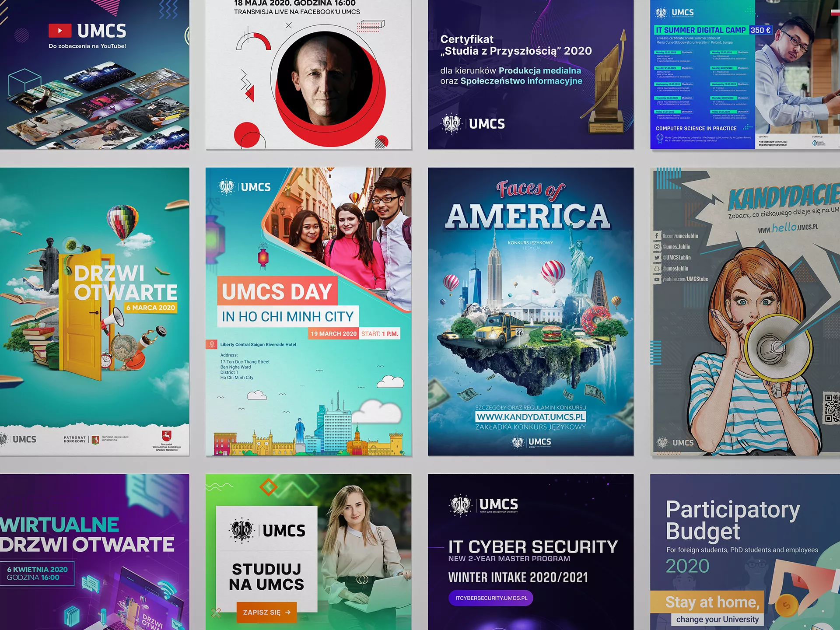This screenshot has width=840, height=630.
Task: Click the YouTube play icon beside UMCS
Action: (60, 31)
